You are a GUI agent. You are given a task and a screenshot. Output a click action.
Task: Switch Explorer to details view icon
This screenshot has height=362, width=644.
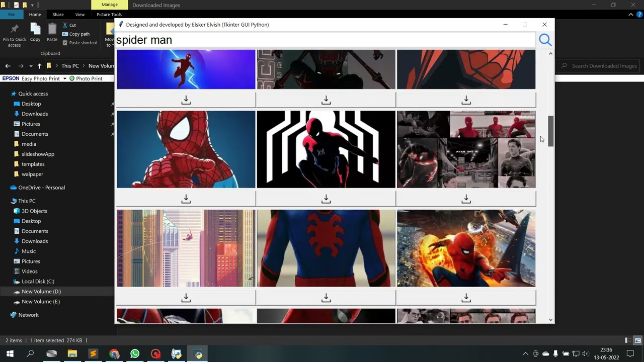pos(627,340)
